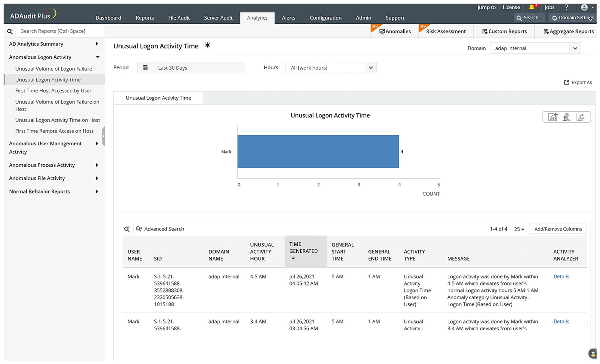This screenshot has width=600, height=364.
Task: Click the refresh chart icon
Action: (x=581, y=117)
